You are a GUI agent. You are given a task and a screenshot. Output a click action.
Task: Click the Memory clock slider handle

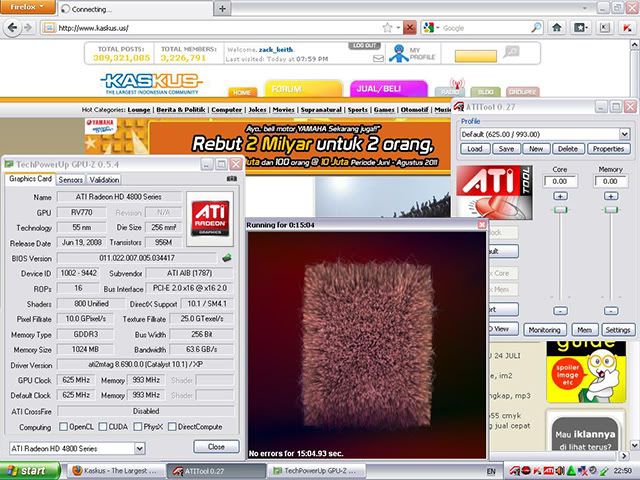[611, 210]
